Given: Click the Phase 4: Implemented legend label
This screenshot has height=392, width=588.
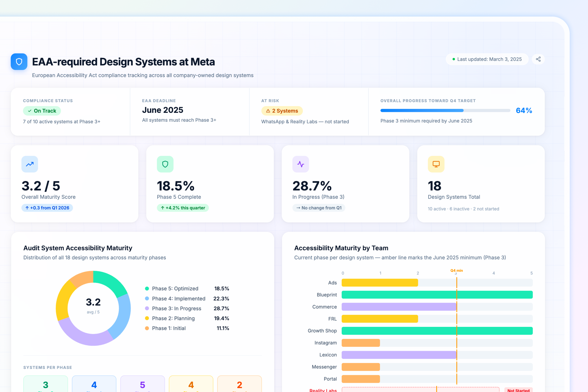Looking at the screenshot, I should tap(179, 299).
